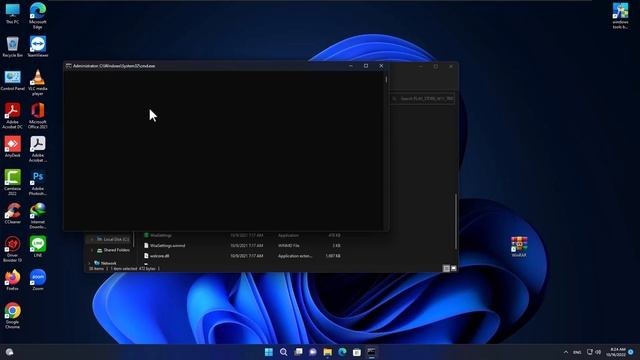Select the WiseSettings.wimmd file row
Screen dimensions: 640x360
(242, 246)
